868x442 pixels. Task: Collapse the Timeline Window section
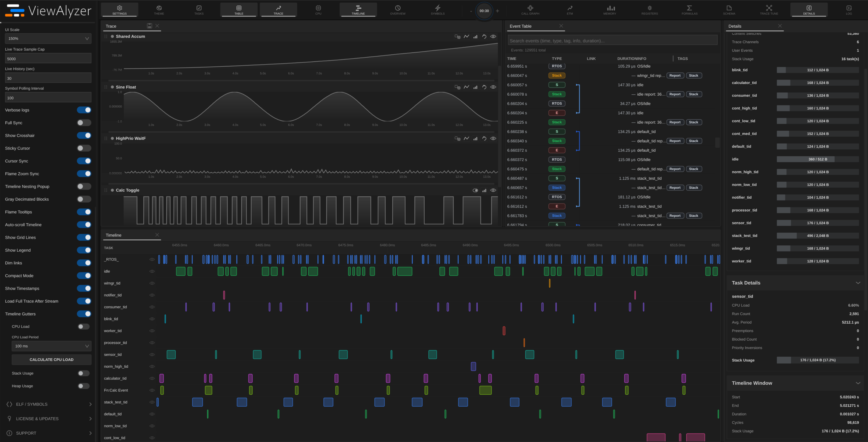tap(858, 383)
